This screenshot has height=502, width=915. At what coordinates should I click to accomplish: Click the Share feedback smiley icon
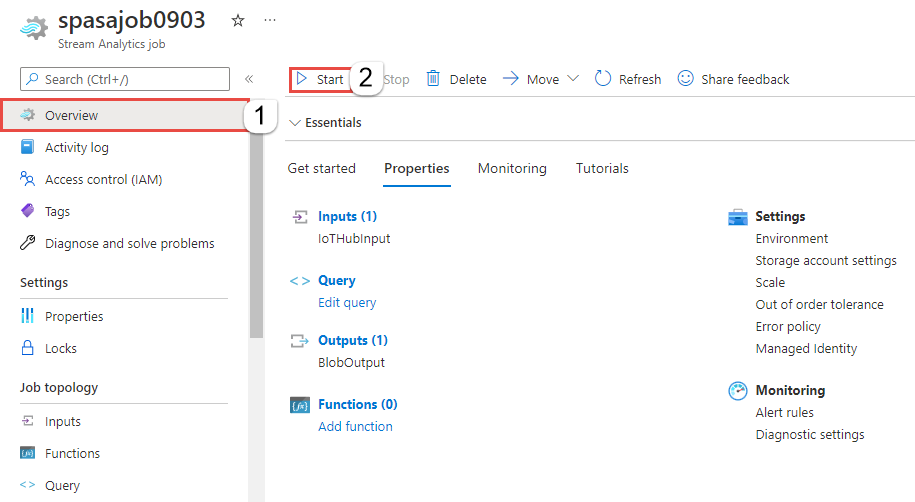[x=685, y=78]
